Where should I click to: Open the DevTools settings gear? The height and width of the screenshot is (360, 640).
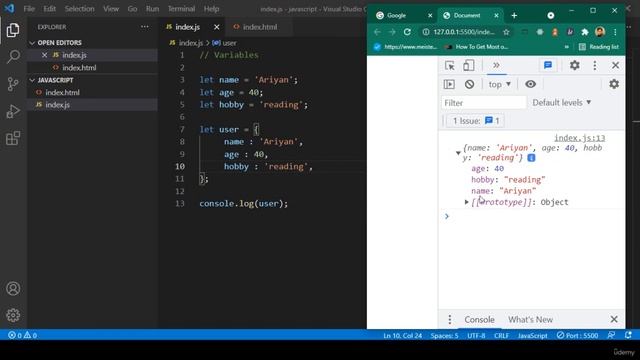point(575,65)
